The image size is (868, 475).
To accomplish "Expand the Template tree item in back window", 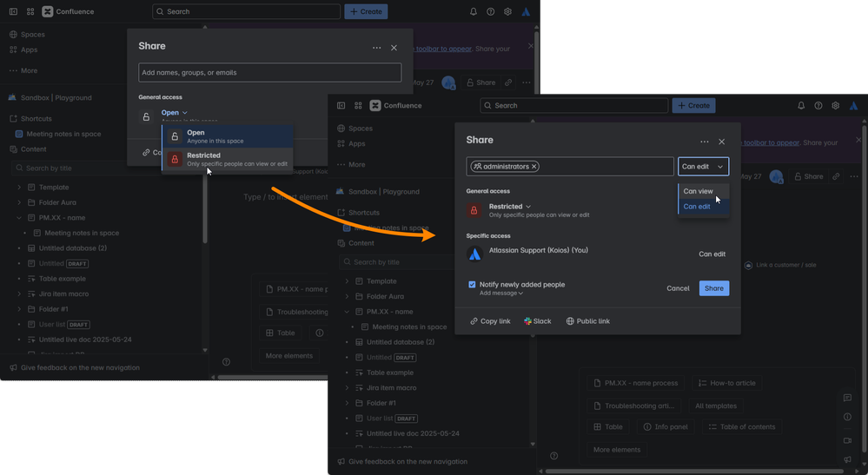I will (x=19, y=188).
